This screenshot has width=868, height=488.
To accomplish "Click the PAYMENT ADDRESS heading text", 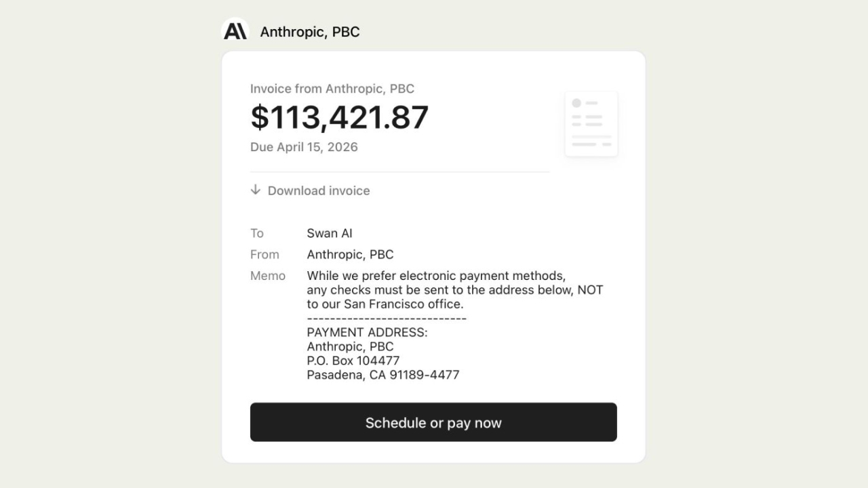I will pyautogui.click(x=367, y=333).
